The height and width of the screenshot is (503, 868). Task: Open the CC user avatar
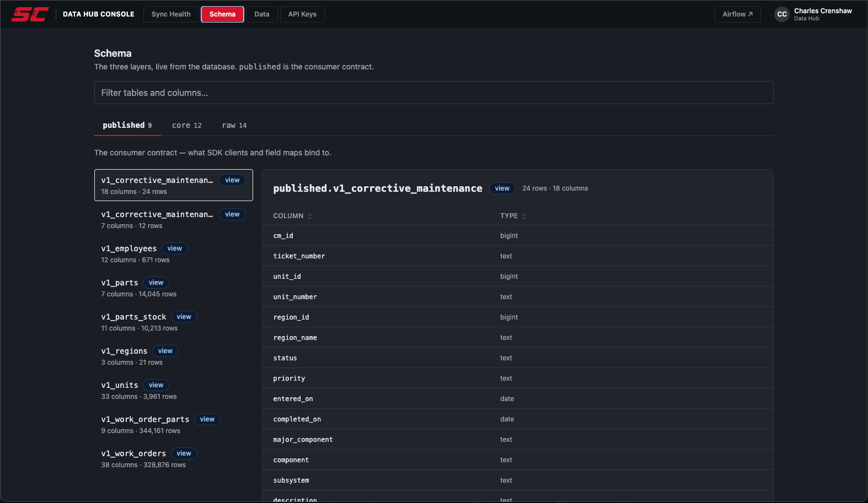point(782,14)
